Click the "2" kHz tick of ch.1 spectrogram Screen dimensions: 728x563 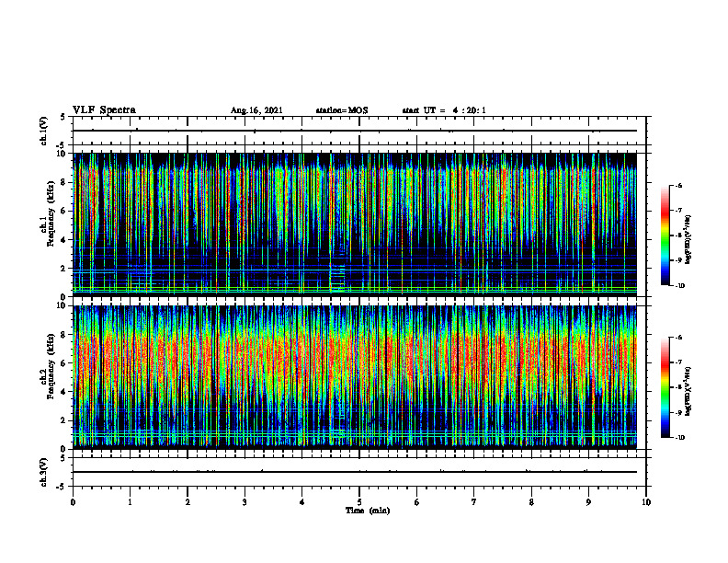pyautogui.click(x=64, y=269)
